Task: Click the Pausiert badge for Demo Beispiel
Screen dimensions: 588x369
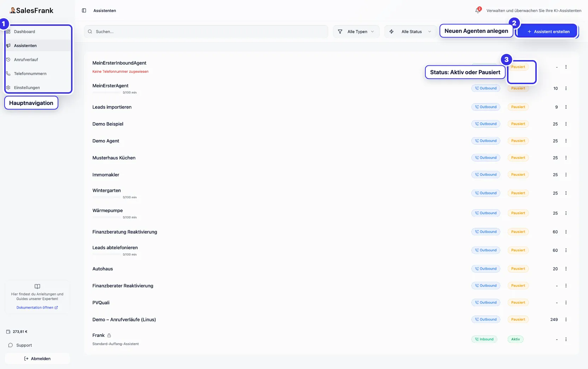Action: click(x=518, y=124)
